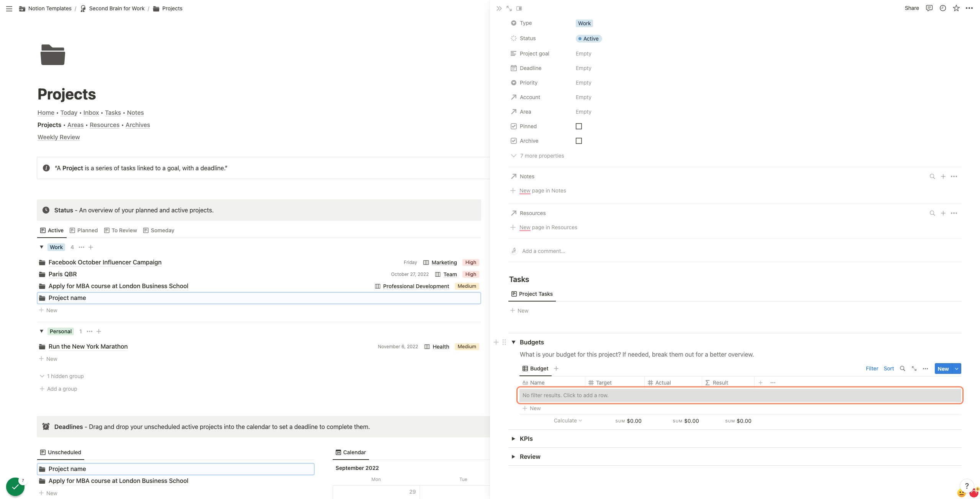Open Budget database view options menu
This screenshot has height=499, width=980.
(x=925, y=369)
